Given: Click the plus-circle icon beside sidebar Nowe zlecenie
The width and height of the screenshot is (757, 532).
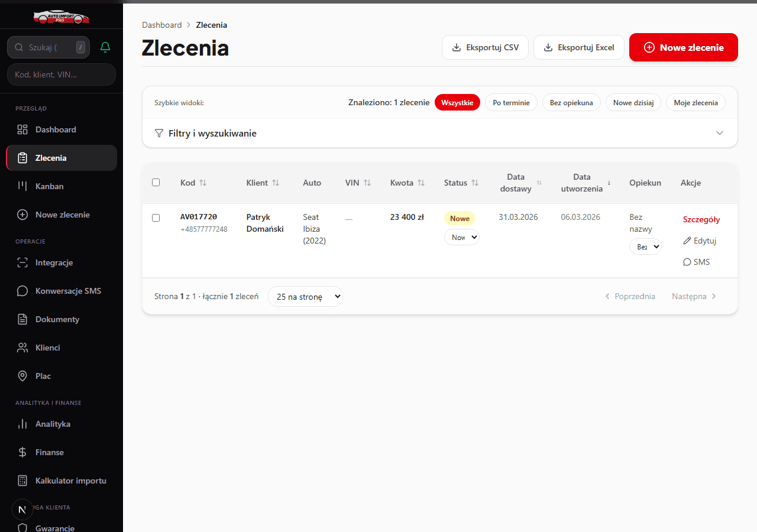Looking at the screenshot, I should tap(22, 215).
